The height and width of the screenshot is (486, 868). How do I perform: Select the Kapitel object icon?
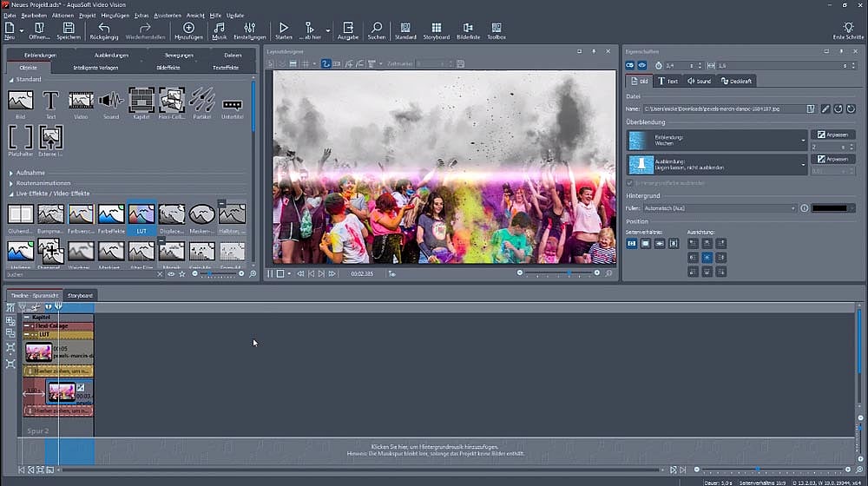tap(141, 101)
